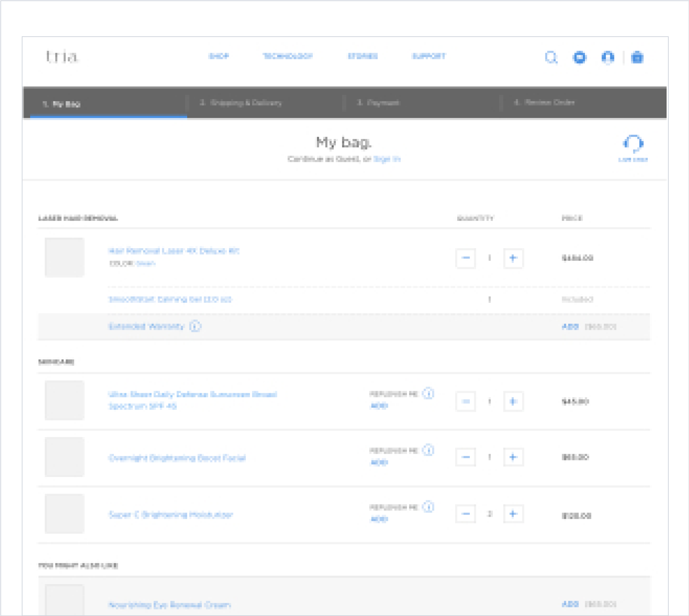The image size is (689, 616).
Task: Increase quantity of Hair Removal Laser 4X
Action: [x=513, y=258]
